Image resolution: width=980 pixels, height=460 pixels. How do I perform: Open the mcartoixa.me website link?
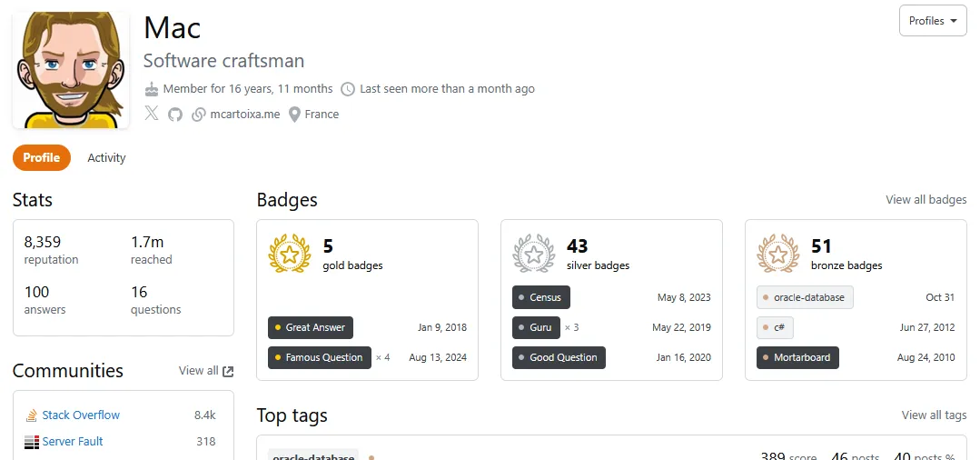(x=244, y=115)
